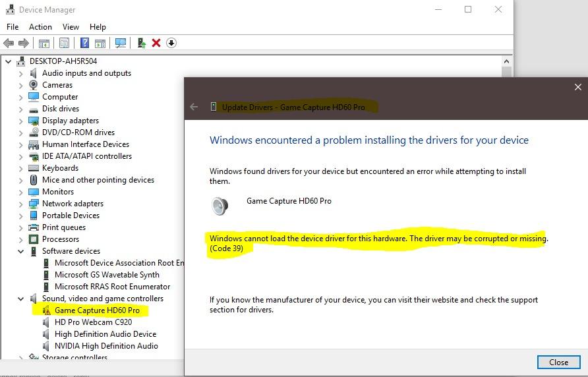Viewport: 588px width, 377px height.
Task: Click the down-arrow Disable device icon
Action: (171, 43)
